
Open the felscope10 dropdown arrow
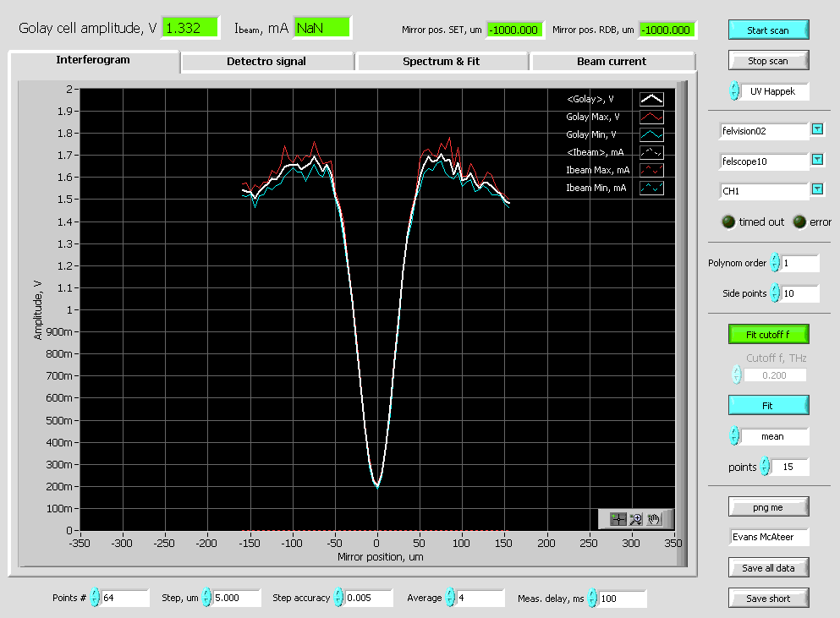click(x=817, y=160)
